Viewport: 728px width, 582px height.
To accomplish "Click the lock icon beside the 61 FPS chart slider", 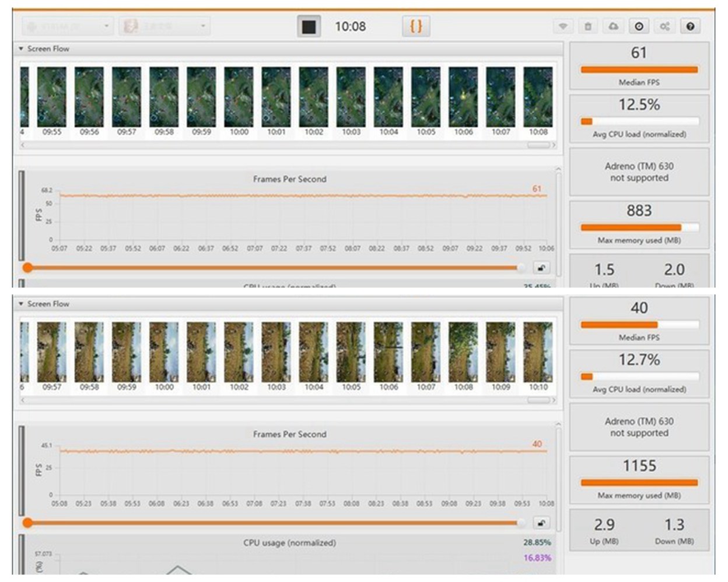I will 541,268.
